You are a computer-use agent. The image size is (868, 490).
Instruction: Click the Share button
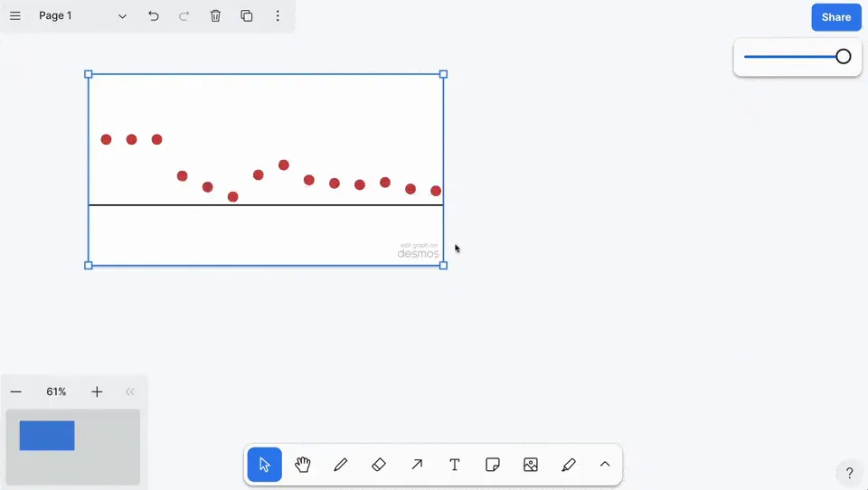(x=835, y=17)
